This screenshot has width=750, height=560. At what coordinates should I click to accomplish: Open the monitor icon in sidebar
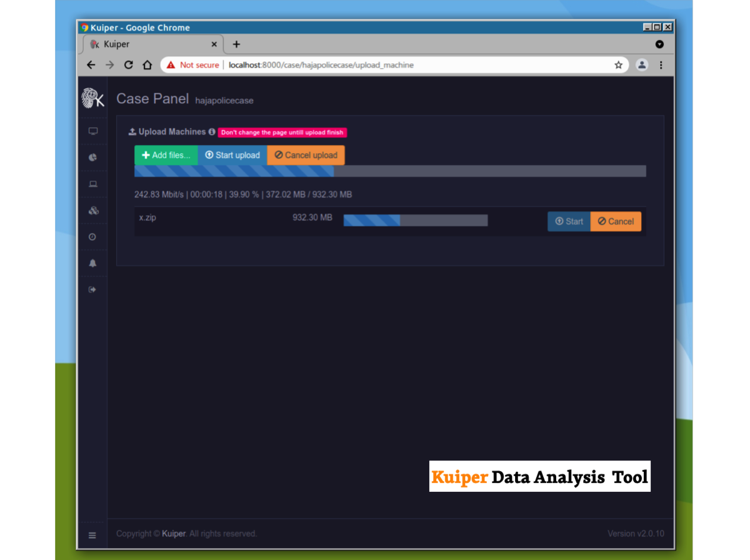pyautogui.click(x=92, y=131)
